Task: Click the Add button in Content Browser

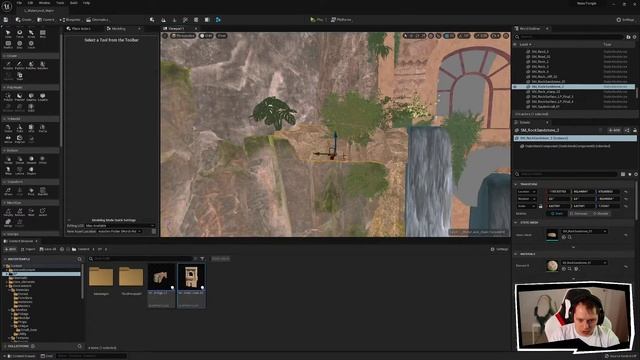Action: [x=10, y=249]
